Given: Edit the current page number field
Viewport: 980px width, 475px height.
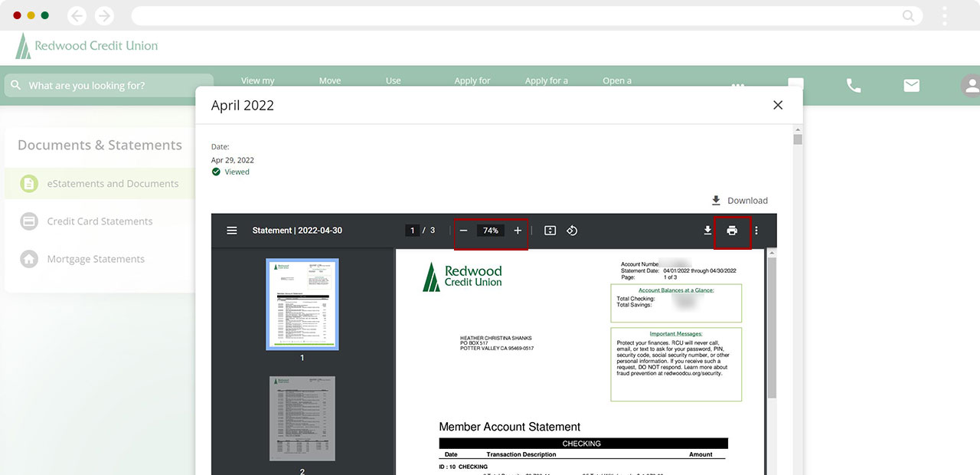Looking at the screenshot, I should pyautogui.click(x=413, y=231).
